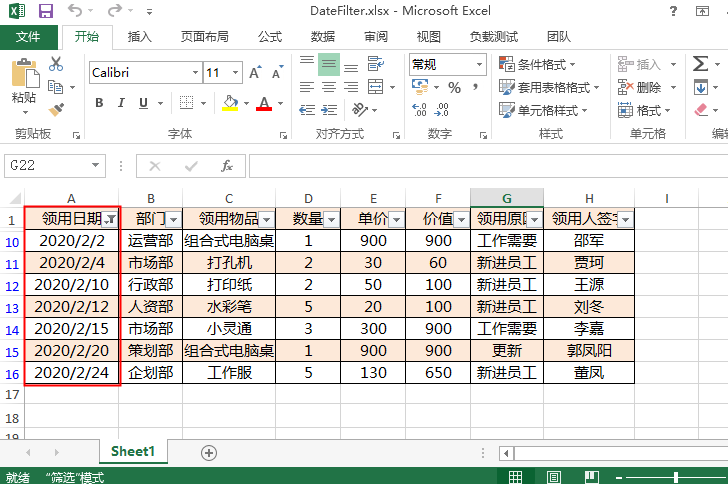The width and height of the screenshot is (728, 484).
Task: Align text left
Action: tap(307, 87)
